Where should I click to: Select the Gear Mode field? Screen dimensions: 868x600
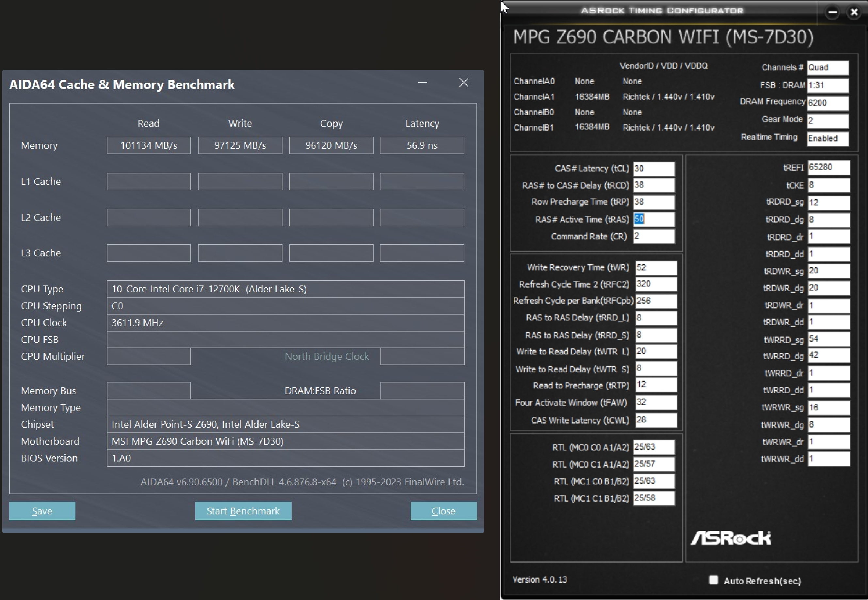[828, 121]
